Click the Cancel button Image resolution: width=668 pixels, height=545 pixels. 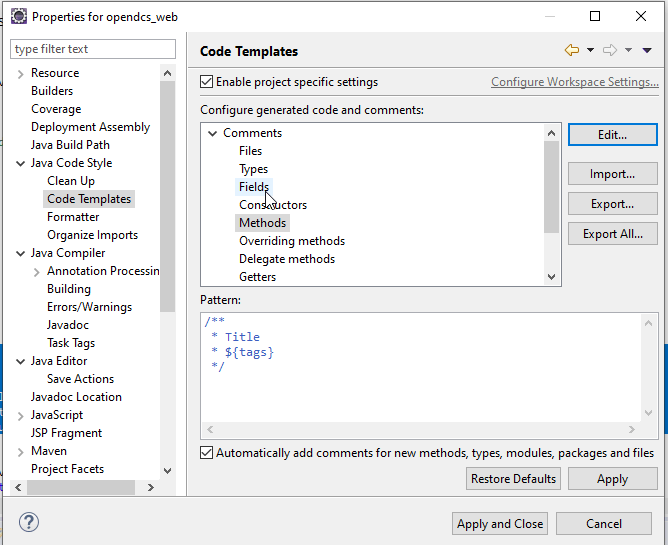point(604,523)
